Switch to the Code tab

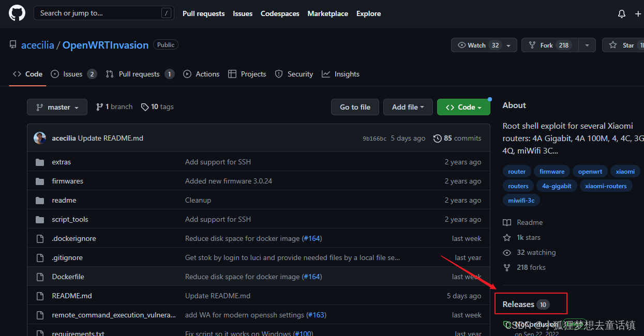(28, 74)
